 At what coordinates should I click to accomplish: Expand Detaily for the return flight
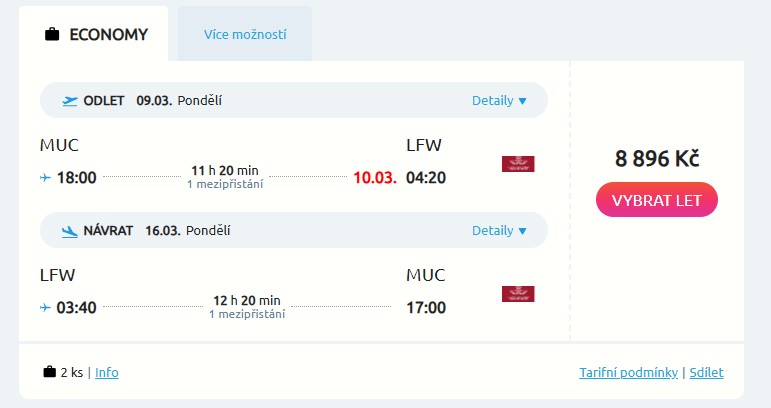pyautogui.click(x=499, y=231)
